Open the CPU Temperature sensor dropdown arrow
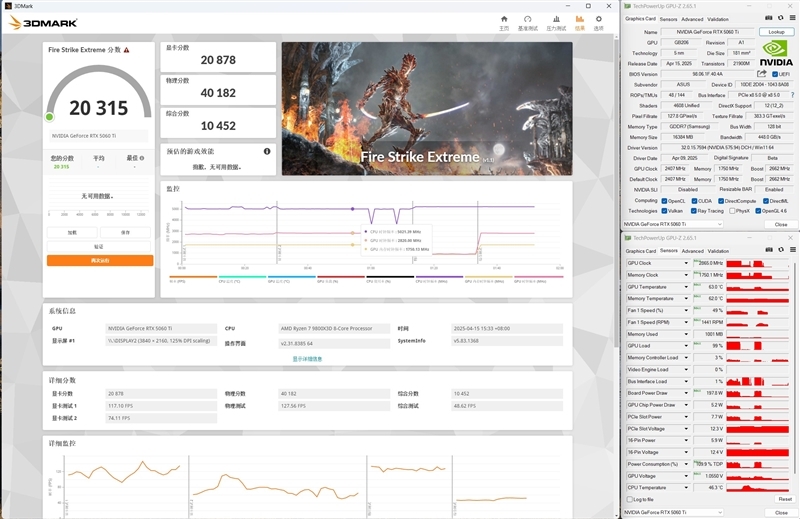 686,488
